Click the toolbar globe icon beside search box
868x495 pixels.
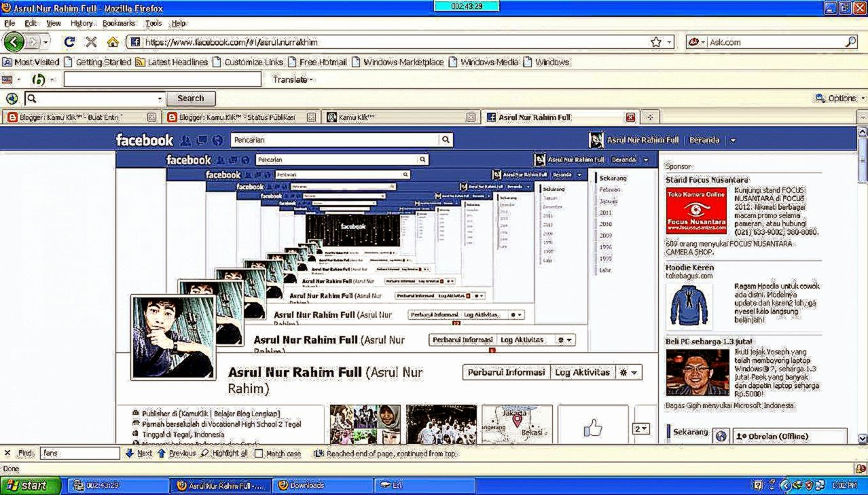[x=12, y=98]
